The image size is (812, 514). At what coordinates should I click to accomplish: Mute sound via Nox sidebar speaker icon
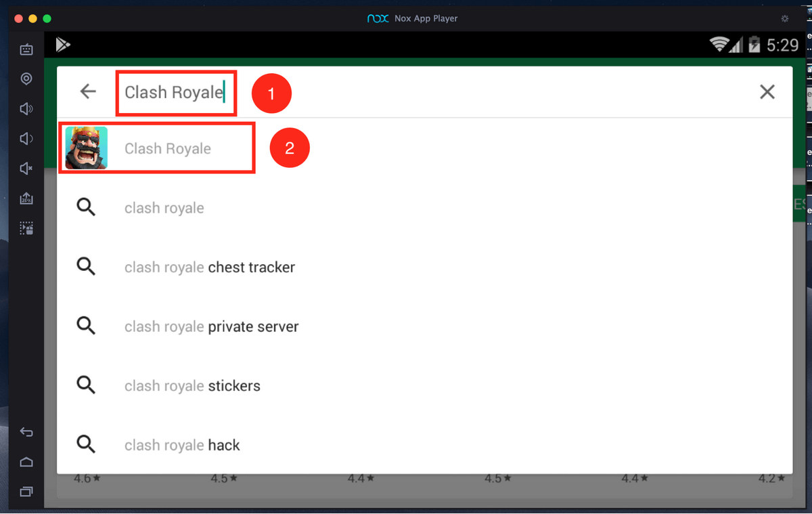(x=26, y=169)
